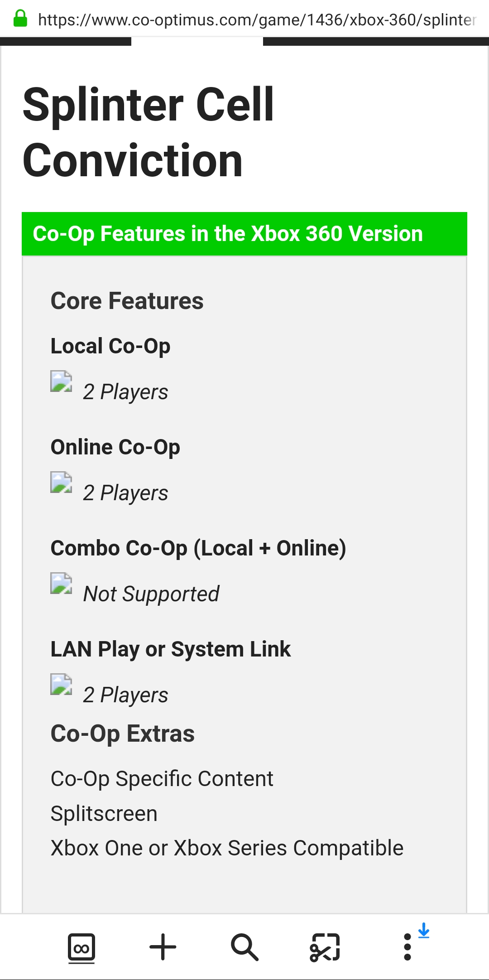Tap the green secure lock icon
The height and width of the screenshot is (980, 489).
[x=20, y=19]
